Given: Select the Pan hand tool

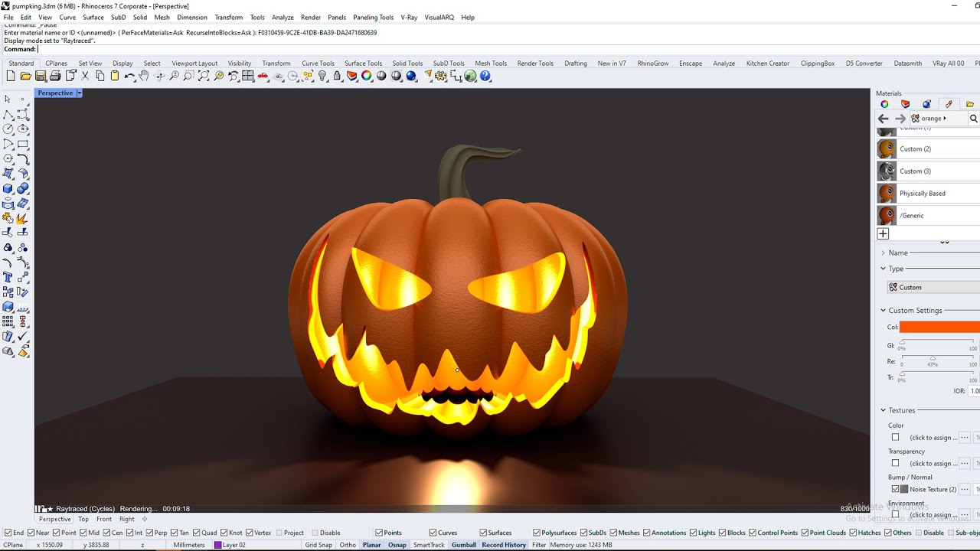Looking at the screenshot, I should (x=144, y=76).
